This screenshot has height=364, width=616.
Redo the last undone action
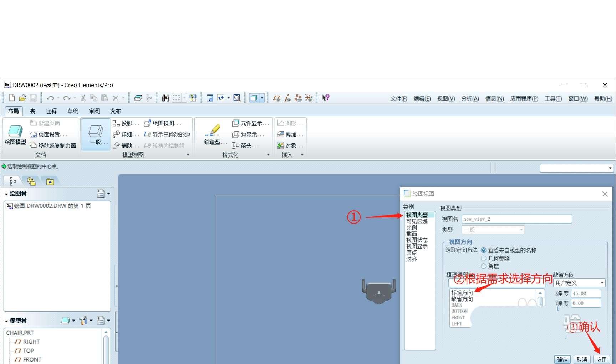(67, 98)
